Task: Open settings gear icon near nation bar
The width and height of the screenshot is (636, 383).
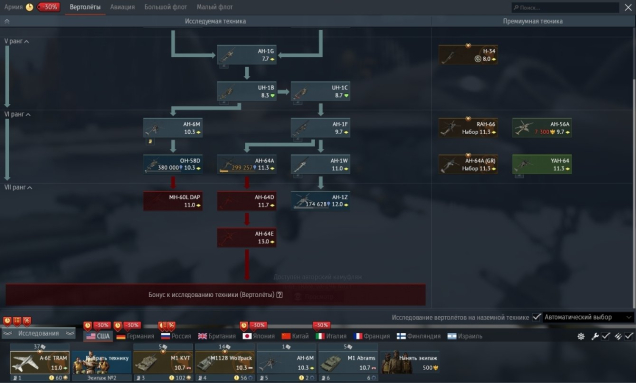Action: (x=581, y=336)
